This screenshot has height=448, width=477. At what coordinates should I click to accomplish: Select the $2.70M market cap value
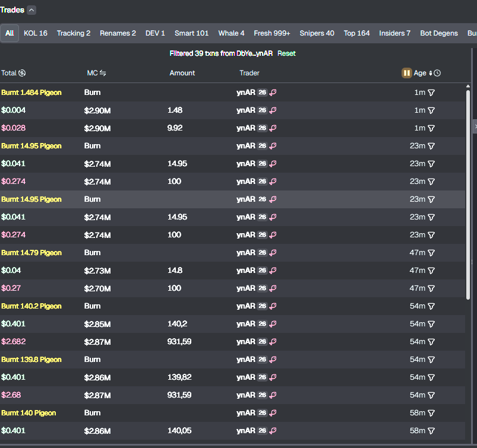click(x=97, y=288)
